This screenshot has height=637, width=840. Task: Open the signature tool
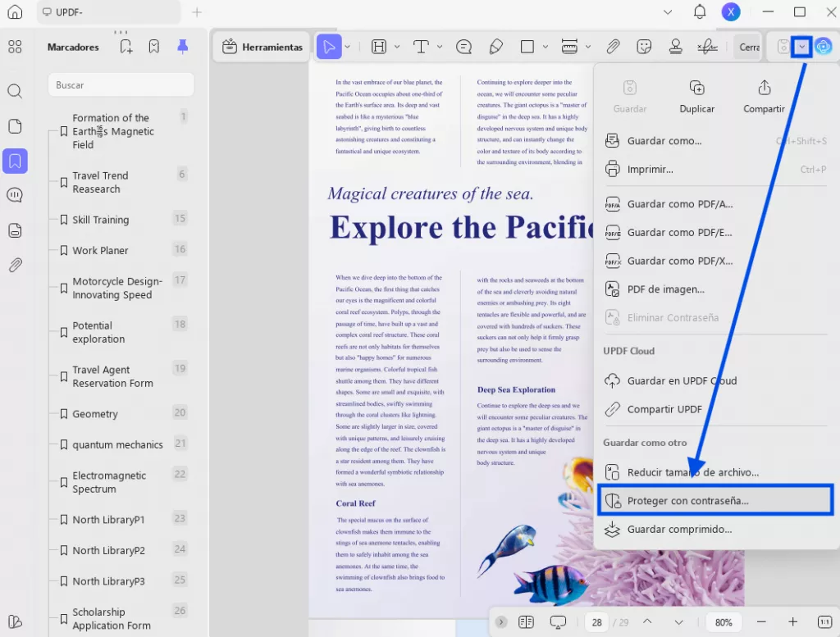pos(707,47)
